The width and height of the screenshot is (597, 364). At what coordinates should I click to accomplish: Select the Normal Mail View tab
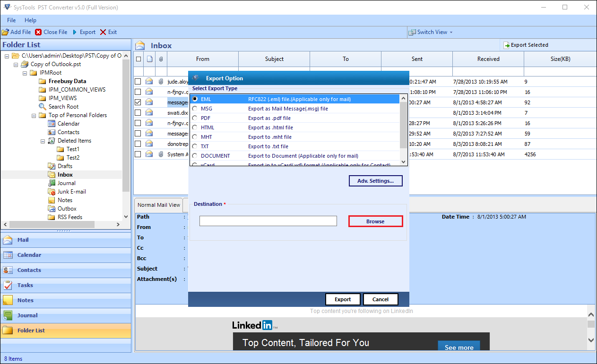pos(158,204)
